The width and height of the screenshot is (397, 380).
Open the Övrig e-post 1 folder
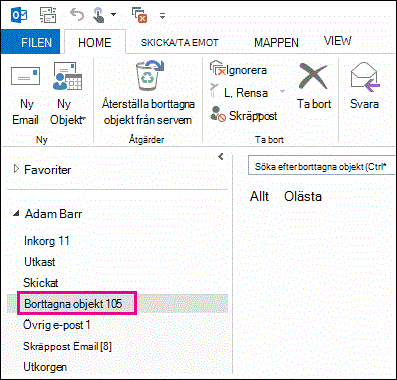57,325
